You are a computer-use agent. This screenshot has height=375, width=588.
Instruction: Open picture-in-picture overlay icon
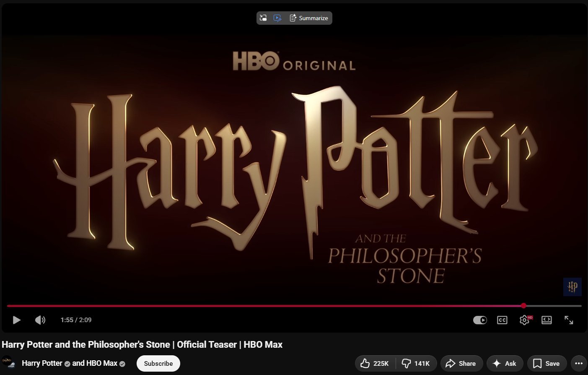coord(263,18)
